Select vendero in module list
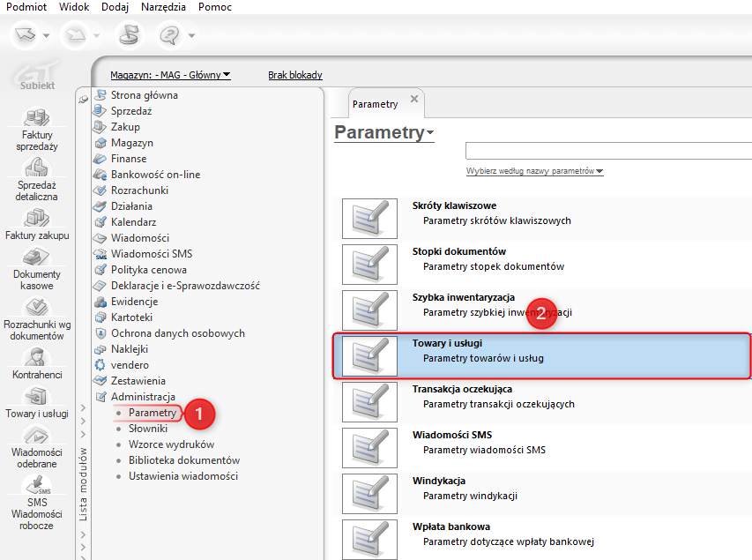 coord(130,365)
